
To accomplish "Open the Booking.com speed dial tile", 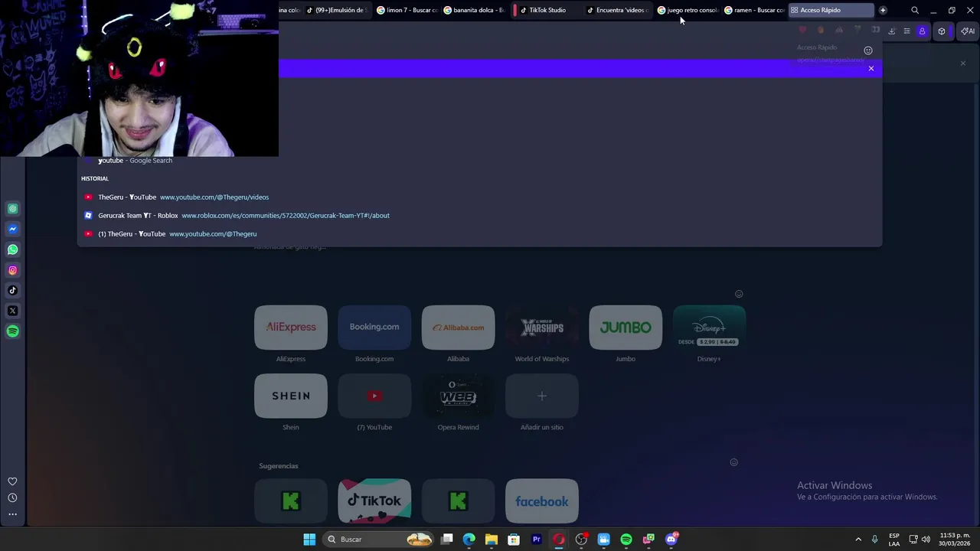I will [374, 328].
